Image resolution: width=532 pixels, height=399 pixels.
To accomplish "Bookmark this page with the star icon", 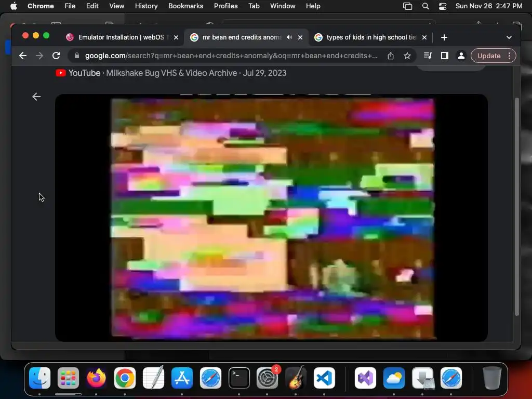I will pos(407,56).
